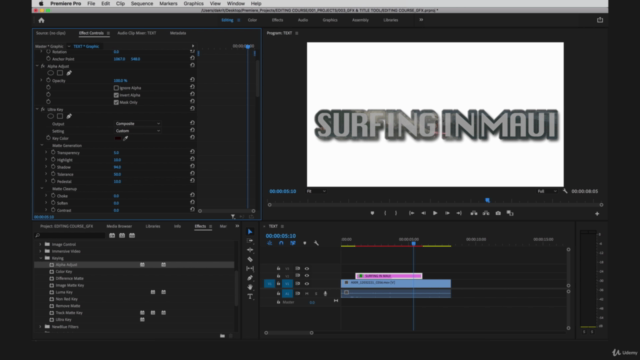Click the Effects panel search field
The width and height of the screenshot is (640, 360).
tap(70, 236)
